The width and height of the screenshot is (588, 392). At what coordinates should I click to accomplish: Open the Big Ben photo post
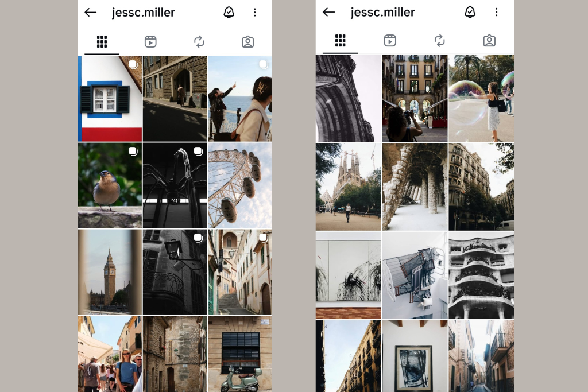109,271
